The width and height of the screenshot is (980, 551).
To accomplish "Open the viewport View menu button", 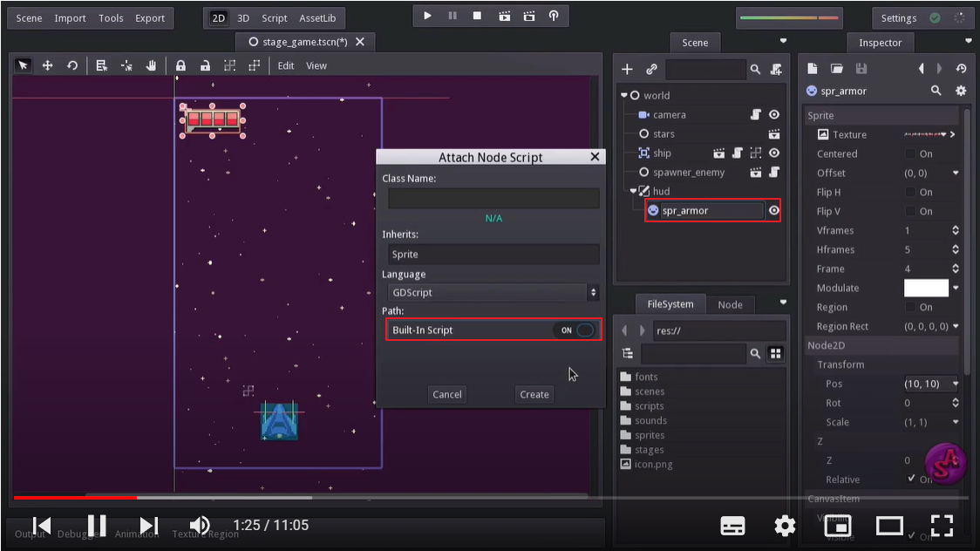I will (316, 65).
